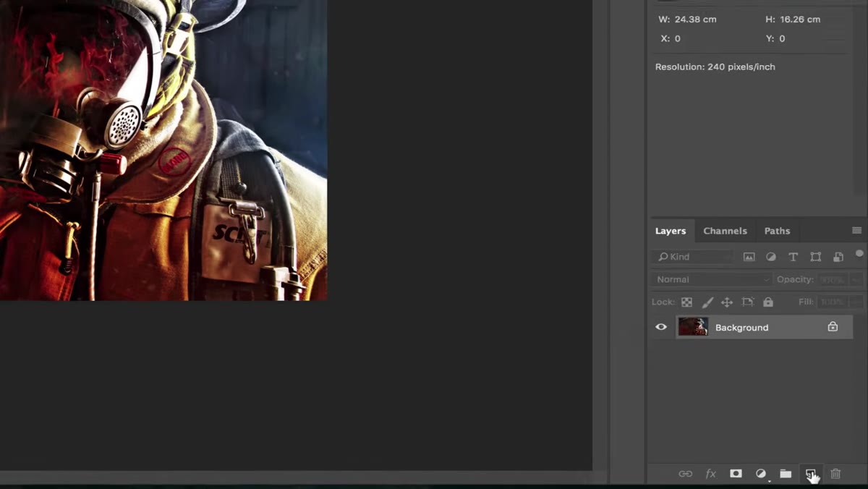This screenshot has width=868, height=489.
Task: Prevent auto-nesting into artboards lock icon
Action: (748, 302)
